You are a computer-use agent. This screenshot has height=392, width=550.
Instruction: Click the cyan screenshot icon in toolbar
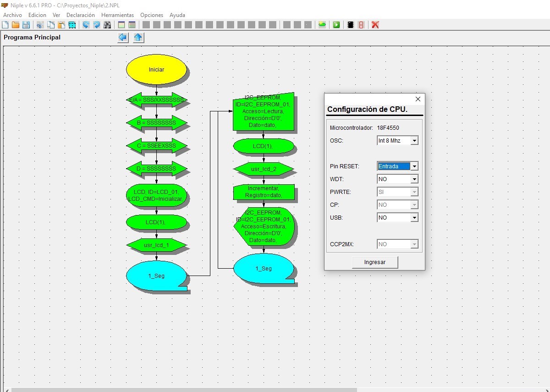point(72,25)
